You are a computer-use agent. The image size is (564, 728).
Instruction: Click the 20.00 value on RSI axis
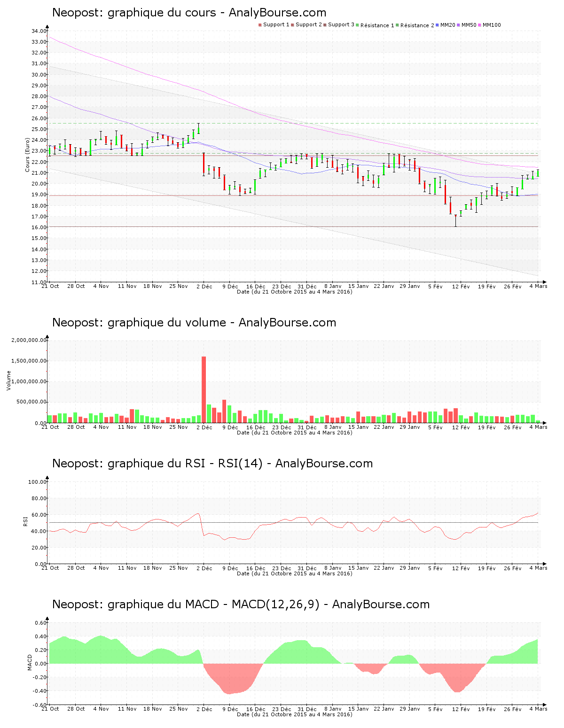(x=39, y=548)
